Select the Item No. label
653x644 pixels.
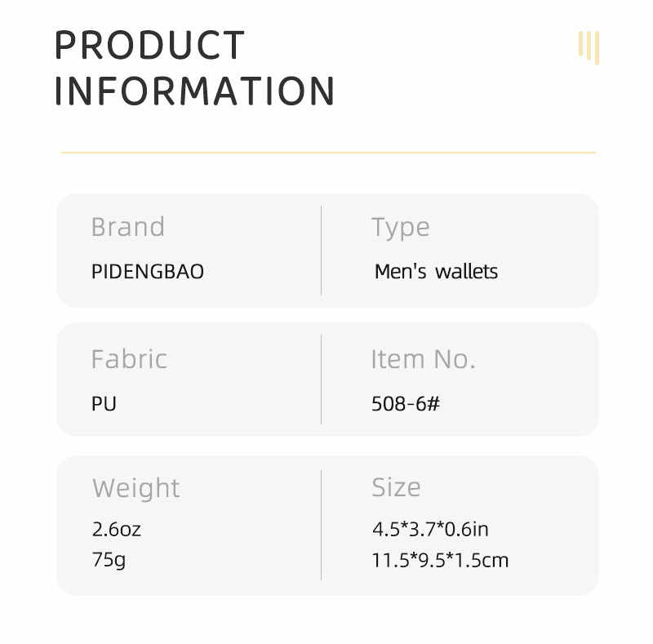tap(423, 359)
